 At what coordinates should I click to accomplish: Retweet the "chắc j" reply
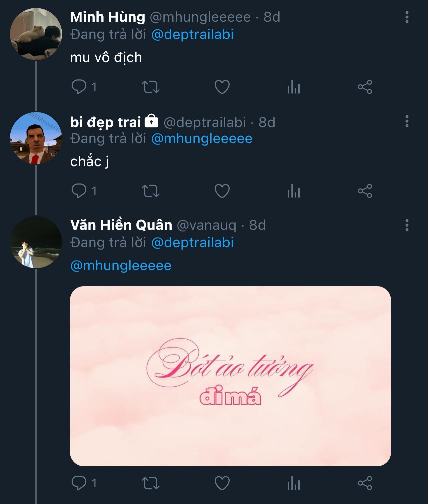click(151, 191)
